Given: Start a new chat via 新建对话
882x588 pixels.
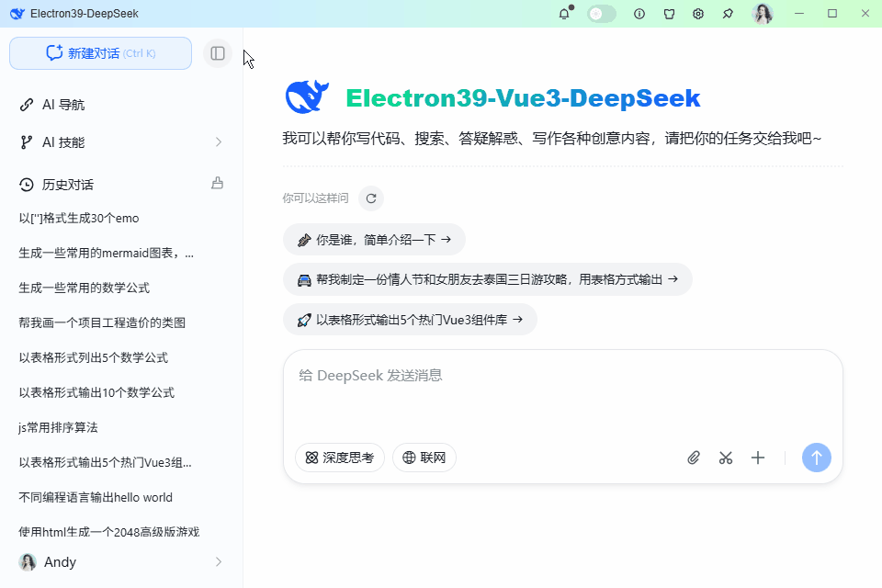Looking at the screenshot, I should pyautogui.click(x=99, y=53).
